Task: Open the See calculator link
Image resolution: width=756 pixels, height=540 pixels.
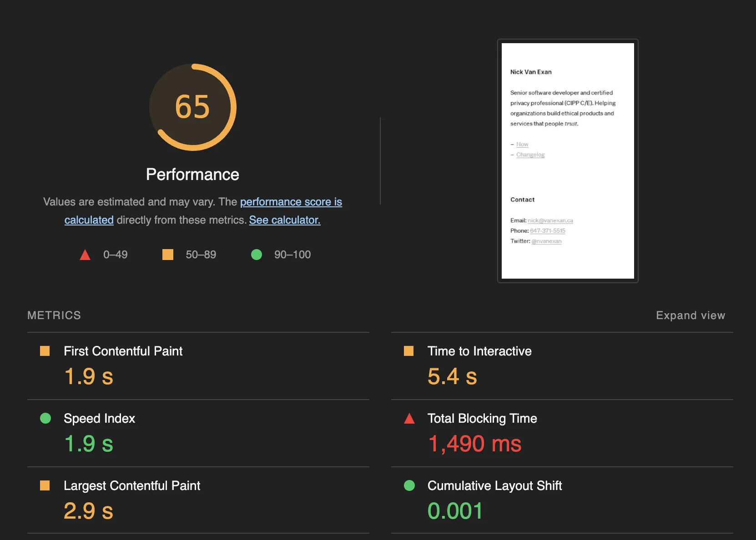Action: (x=285, y=220)
